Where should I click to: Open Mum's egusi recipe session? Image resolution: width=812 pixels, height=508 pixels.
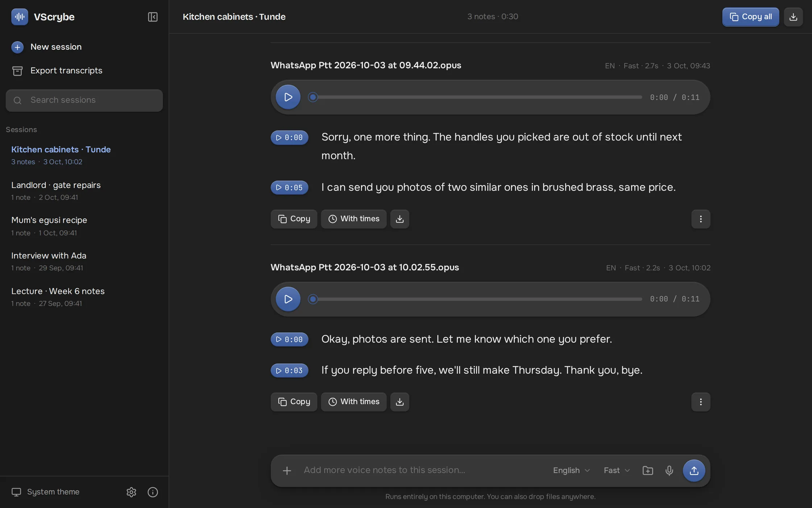(84, 226)
